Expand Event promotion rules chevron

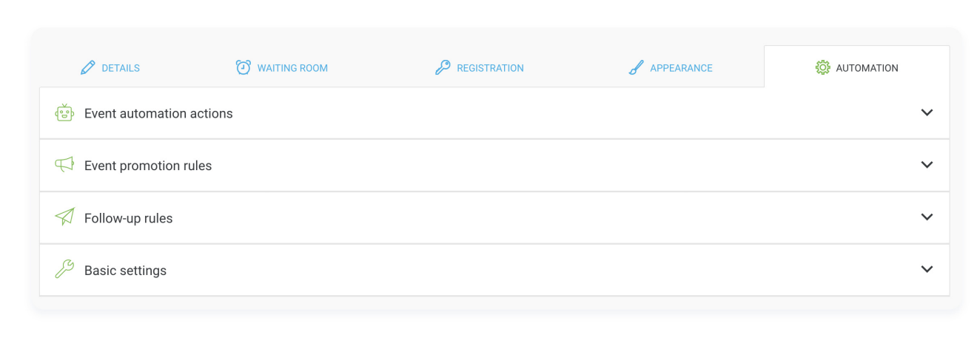tap(927, 165)
